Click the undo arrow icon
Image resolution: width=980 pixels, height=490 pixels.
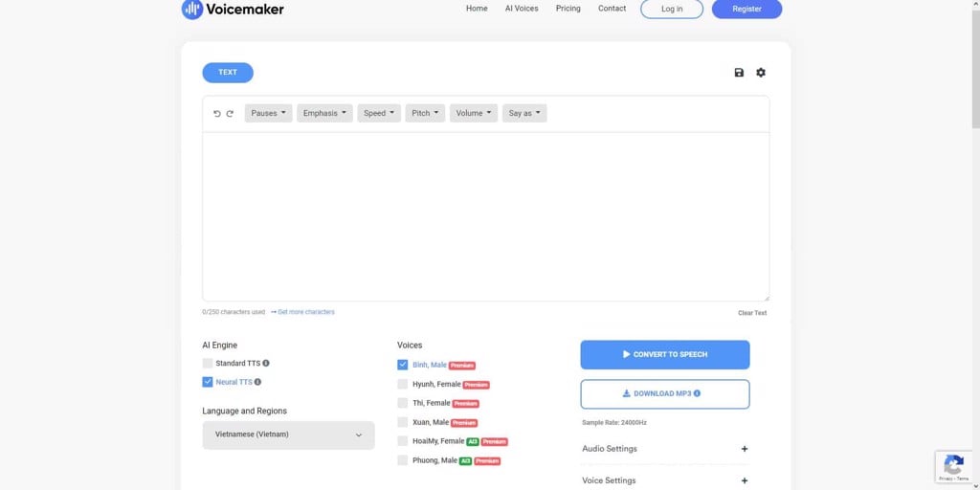[217, 114]
